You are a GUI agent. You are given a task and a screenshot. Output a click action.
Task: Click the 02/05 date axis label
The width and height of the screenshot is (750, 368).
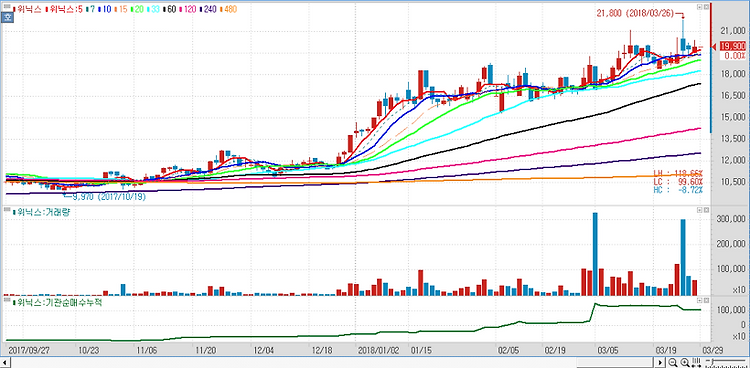pyautogui.click(x=508, y=349)
